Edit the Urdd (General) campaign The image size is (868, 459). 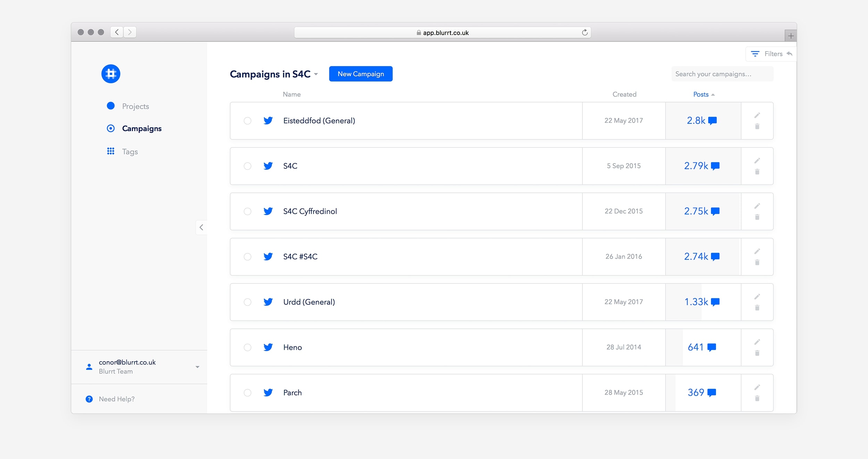point(757,297)
